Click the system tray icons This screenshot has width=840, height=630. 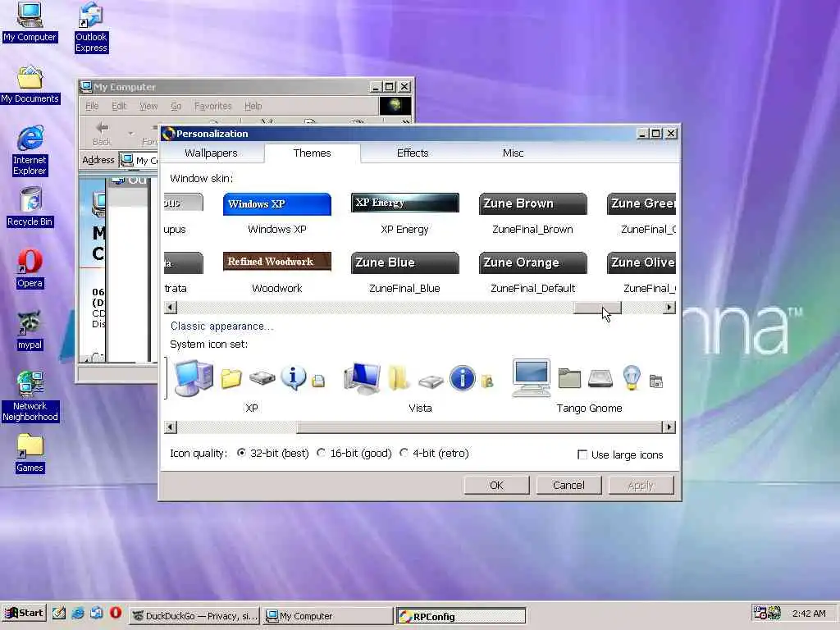click(x=767, y=613)
